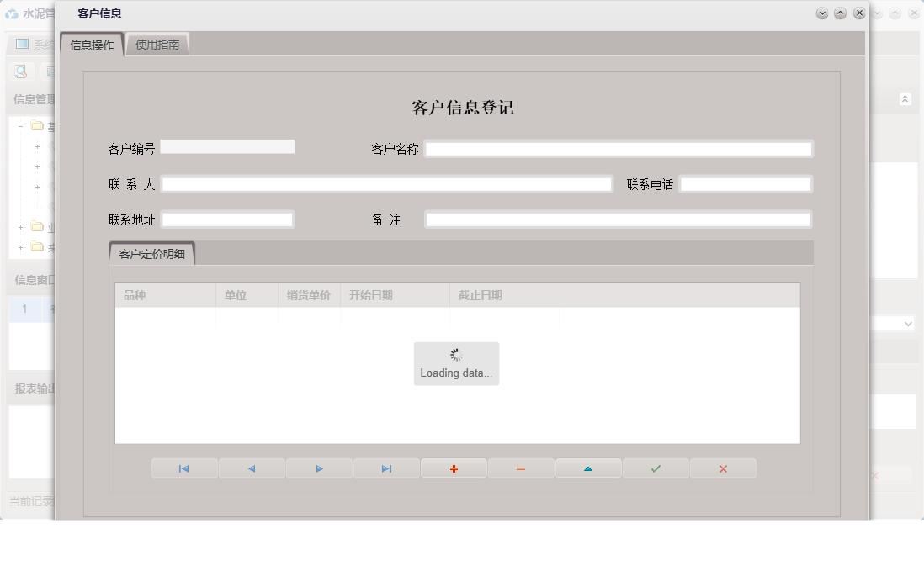Image resolution: width=924 pixels, height=576 pixels.
Task: Click inside the 客户名称 input field
Action: tap(619, 148)
